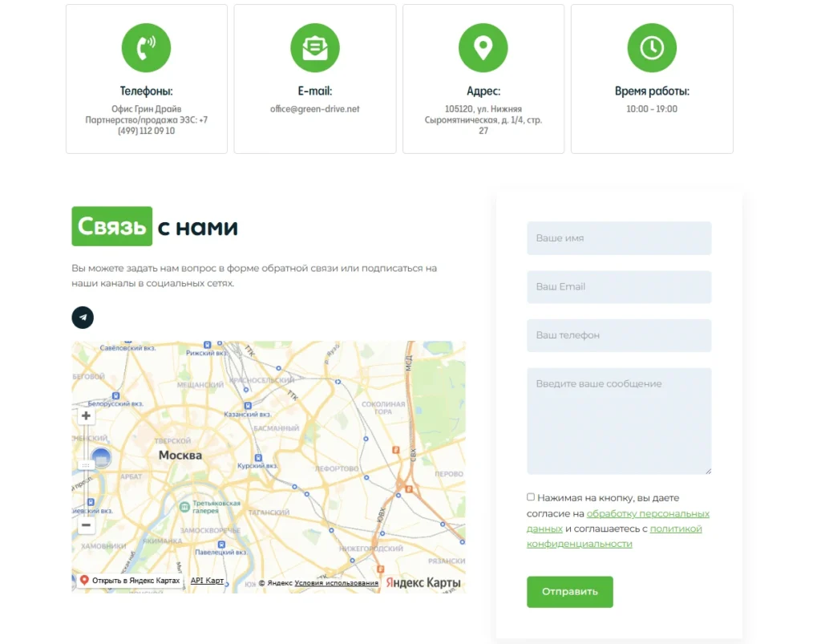The width and height of the screenshot is (821, 644).
Task: Click the office@green-drive.net email address
Action: (x=314, y=109)
